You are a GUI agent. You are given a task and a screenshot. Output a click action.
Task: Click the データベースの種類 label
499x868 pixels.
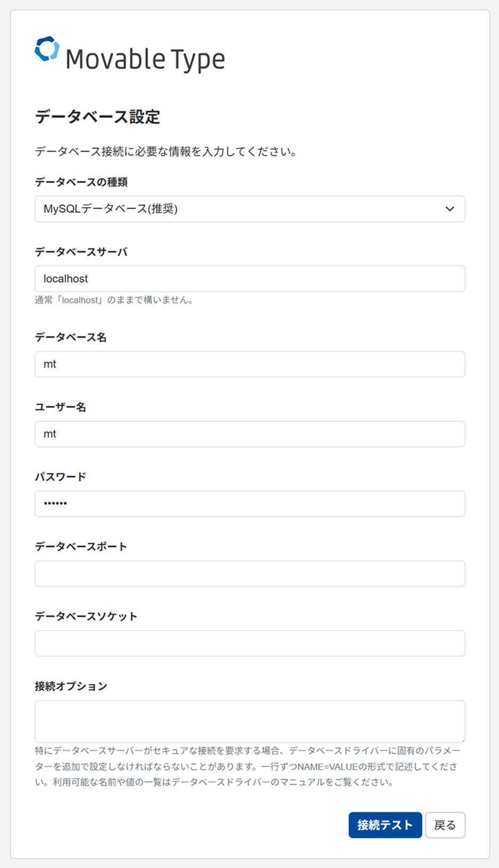click(x=81, y=182)
